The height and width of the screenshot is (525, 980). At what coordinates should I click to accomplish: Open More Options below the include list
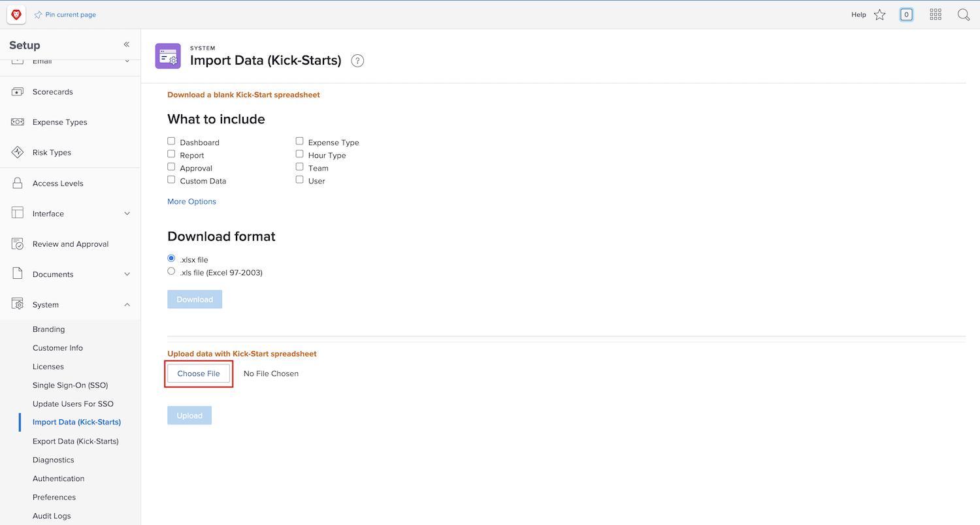tap(191, 201)
